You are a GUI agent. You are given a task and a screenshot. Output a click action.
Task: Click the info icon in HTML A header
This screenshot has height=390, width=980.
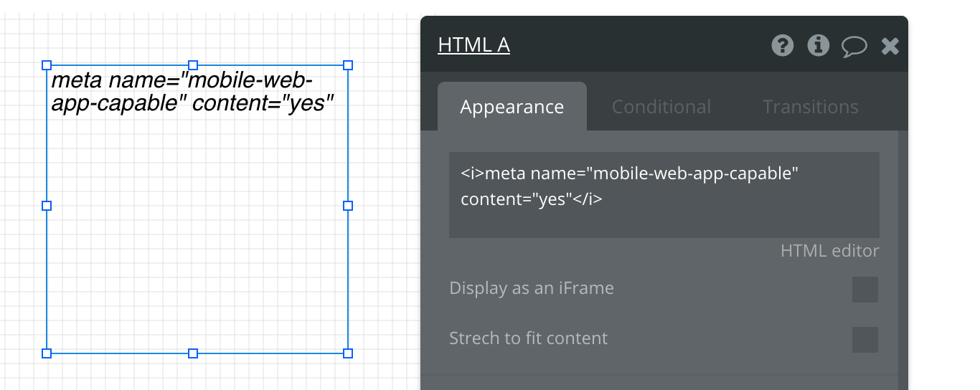pyautogui.click(x=819, y=46)
